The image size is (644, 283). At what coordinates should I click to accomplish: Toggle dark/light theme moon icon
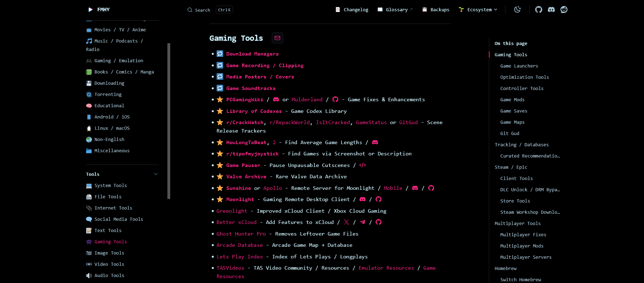517,9
